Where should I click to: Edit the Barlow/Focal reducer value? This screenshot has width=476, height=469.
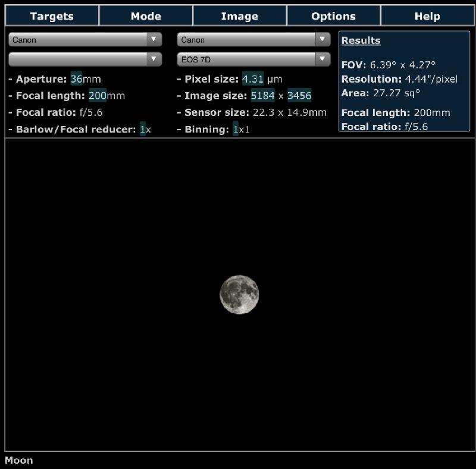[143, 129]
